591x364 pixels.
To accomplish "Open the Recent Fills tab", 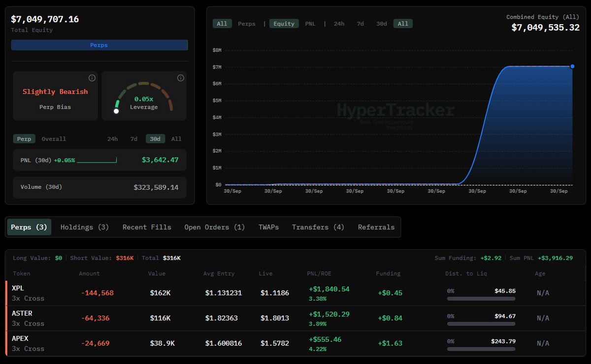I will pos(147,227).
